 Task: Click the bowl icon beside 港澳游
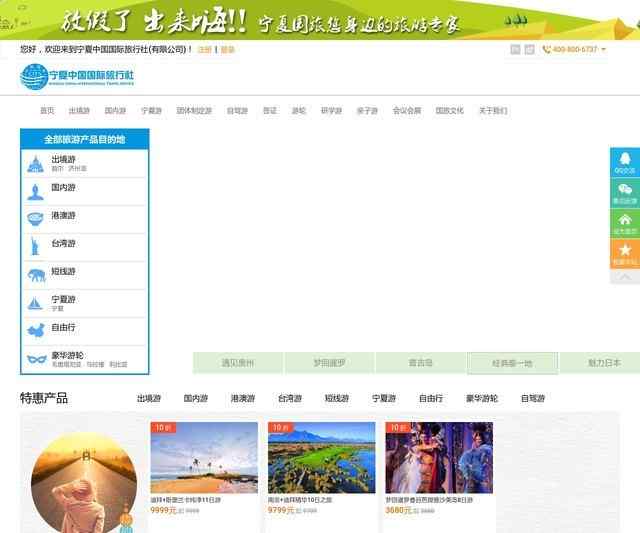[x=36, y=219]
